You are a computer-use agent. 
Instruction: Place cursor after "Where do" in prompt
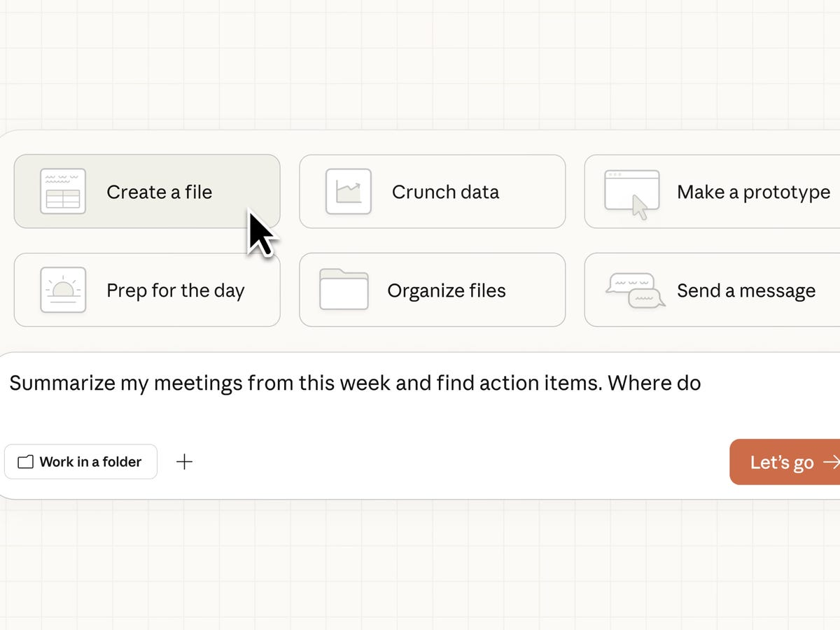point(702,384)
